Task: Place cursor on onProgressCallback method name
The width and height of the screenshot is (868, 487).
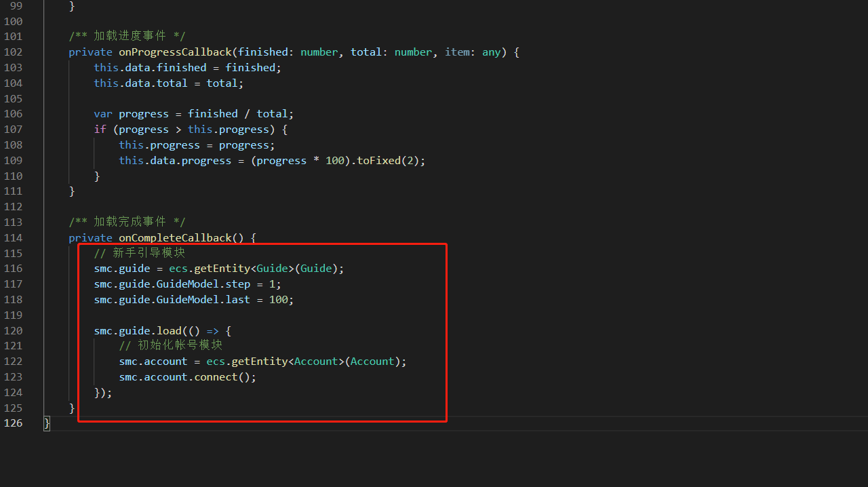Action: 175,52
